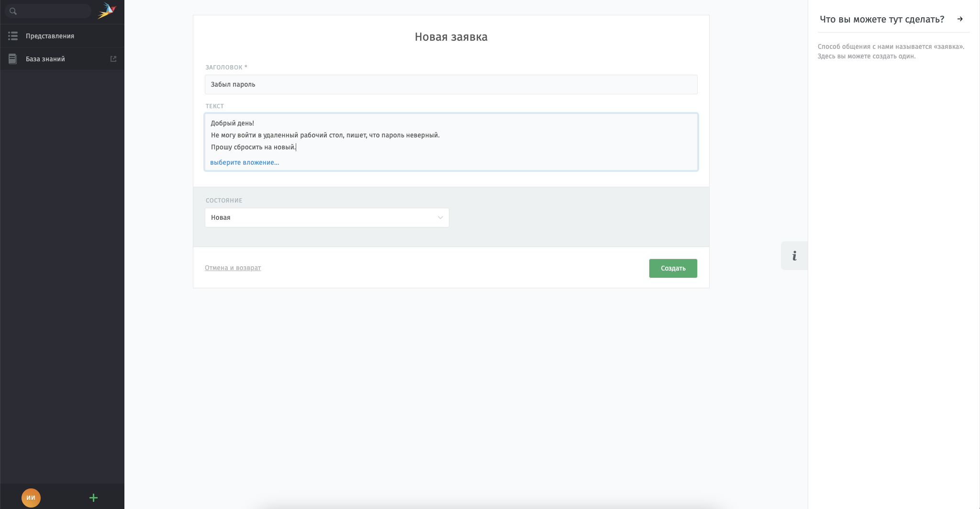Screen dimensions: 980x509
Task: Click the Представления list icon
Action: pyautogui.click(x=13, y=36)
